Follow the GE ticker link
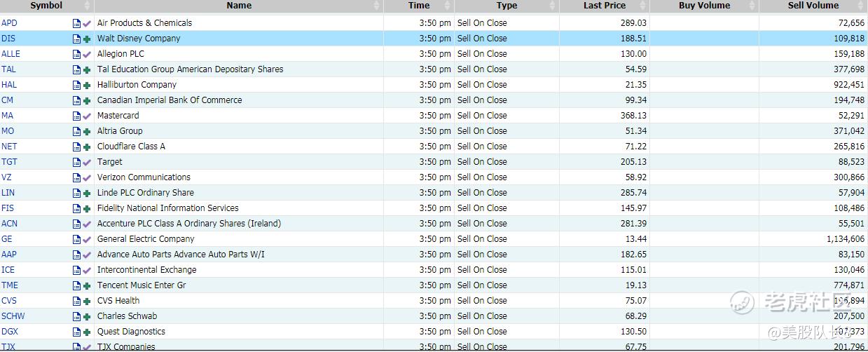This screenshot has height=352, width=868. [7, 239]
